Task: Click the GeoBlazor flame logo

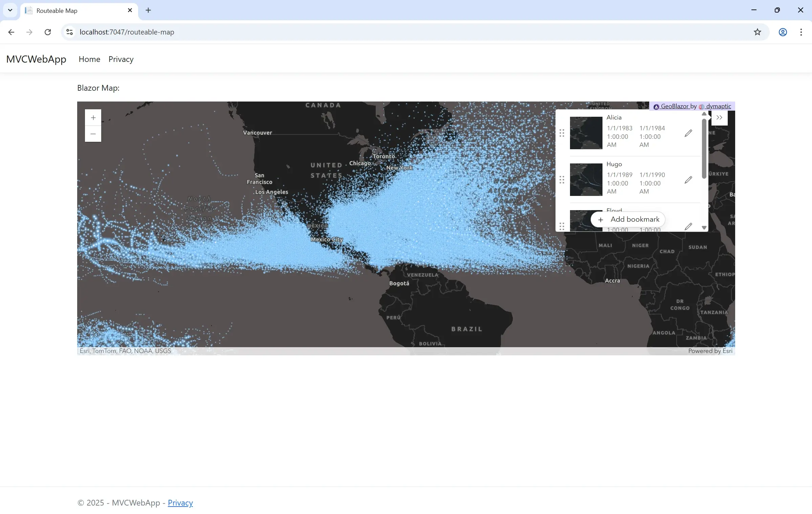Action: [x=656, y=106]
